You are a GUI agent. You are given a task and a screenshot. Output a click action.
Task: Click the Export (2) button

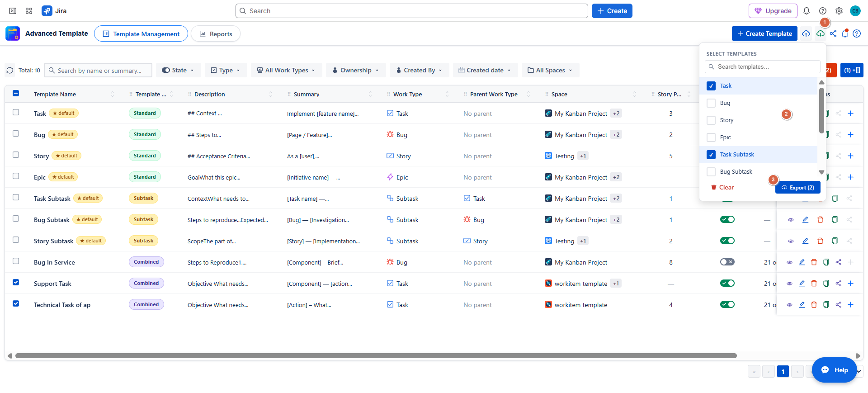pyautogui.click(x=798, y=188)
